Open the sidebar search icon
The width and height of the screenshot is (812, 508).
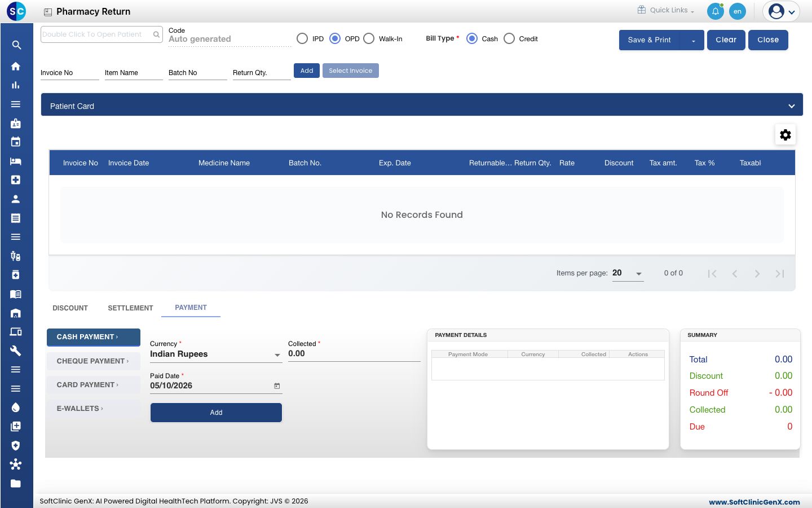(x=16, y=45)
